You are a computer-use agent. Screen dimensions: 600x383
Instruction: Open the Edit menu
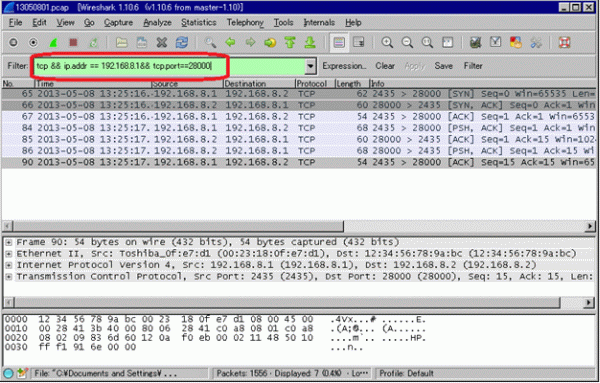39,23
